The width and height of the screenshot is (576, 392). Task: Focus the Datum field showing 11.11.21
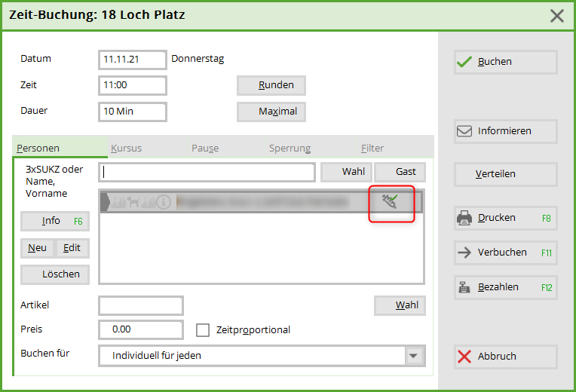(133, 60)
